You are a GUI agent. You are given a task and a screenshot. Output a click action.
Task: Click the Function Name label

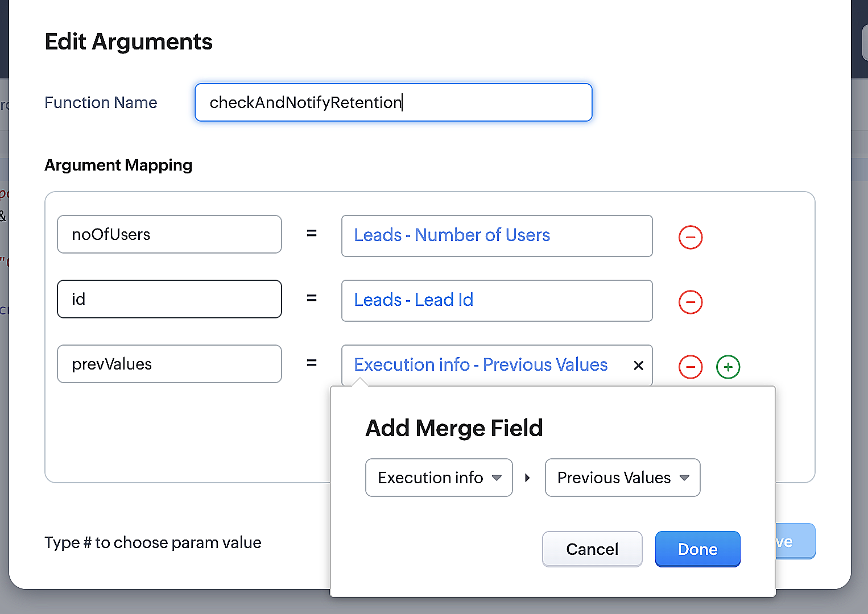pyautogui.click(x=101, y=102)
